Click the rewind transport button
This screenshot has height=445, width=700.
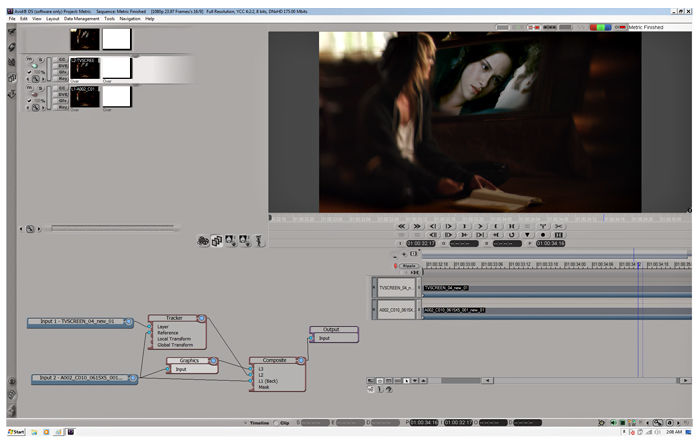(401, 226)
